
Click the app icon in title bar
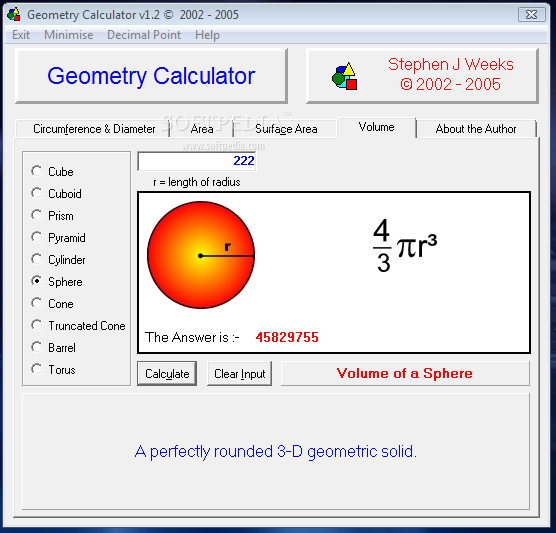click(x=14, y=14)
